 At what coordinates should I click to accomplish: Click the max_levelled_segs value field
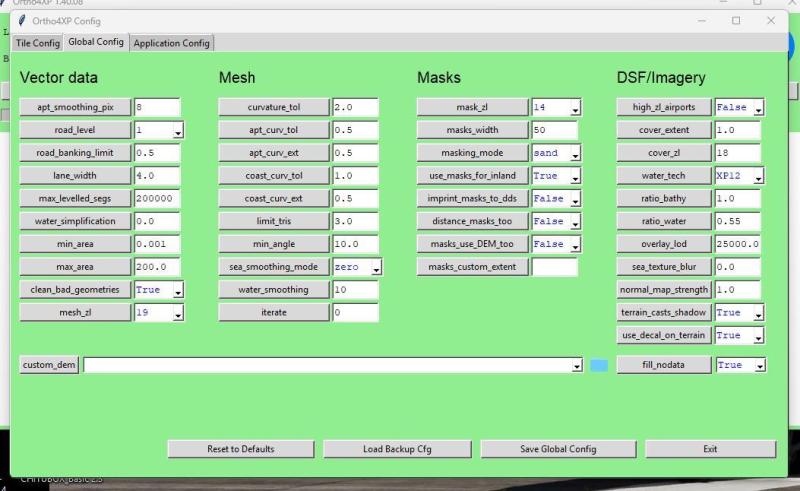157,198
